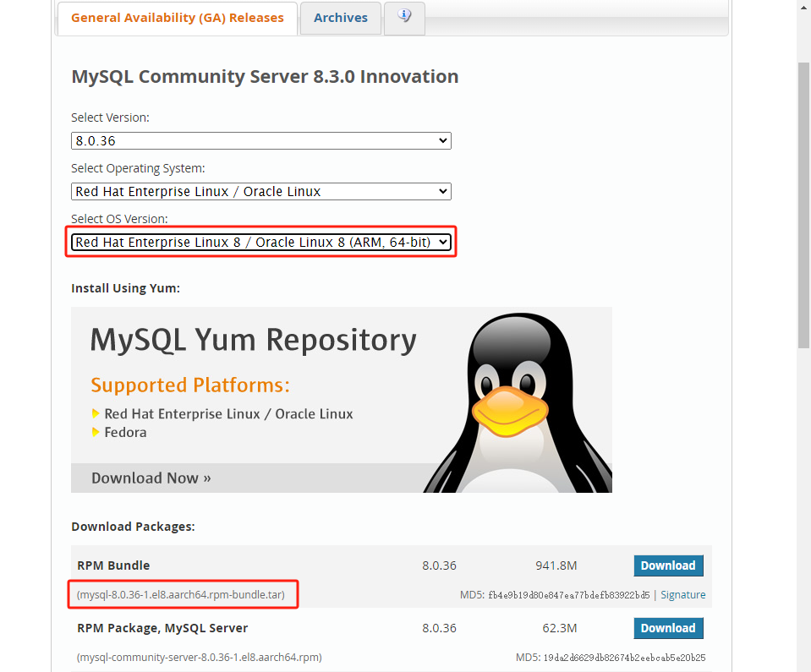Image resolution: width=811 pixels, height=672 pixels.
Task: Select the file name mysql-8.0.36-1.el8.aarch64.rpm-bundle.tar
Action: point(180,595)
